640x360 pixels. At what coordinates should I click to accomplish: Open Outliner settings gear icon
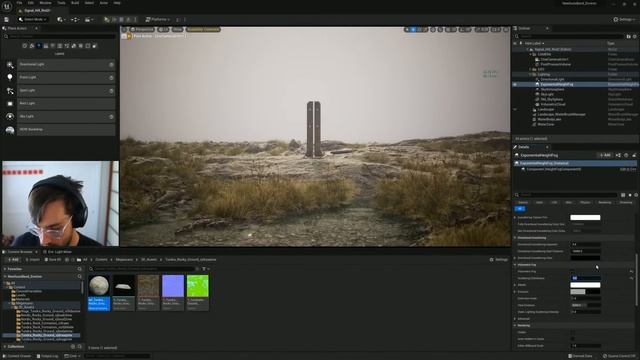coord(635,36)
